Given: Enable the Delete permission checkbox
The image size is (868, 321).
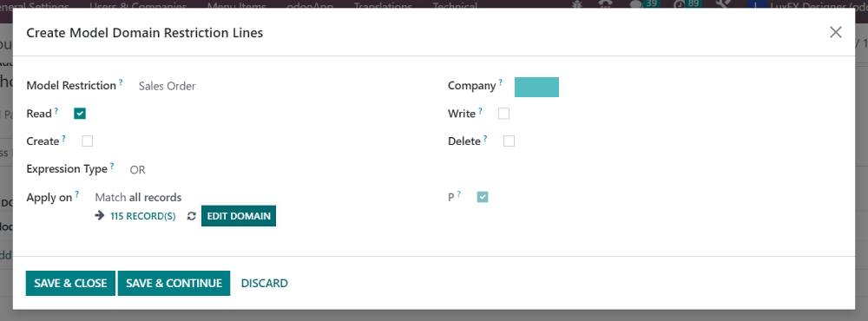Looking at the screenshot, I should (509, 141).
